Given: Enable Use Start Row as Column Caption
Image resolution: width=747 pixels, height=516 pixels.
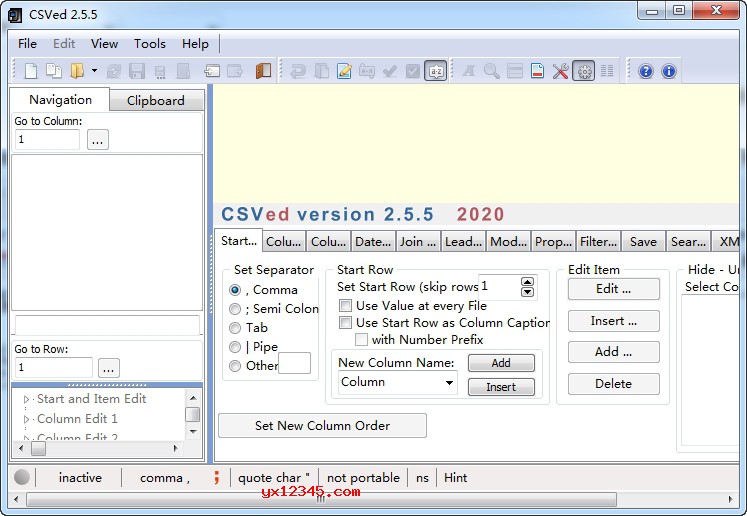Looking at the screenshot, I should tap(345, 323).
